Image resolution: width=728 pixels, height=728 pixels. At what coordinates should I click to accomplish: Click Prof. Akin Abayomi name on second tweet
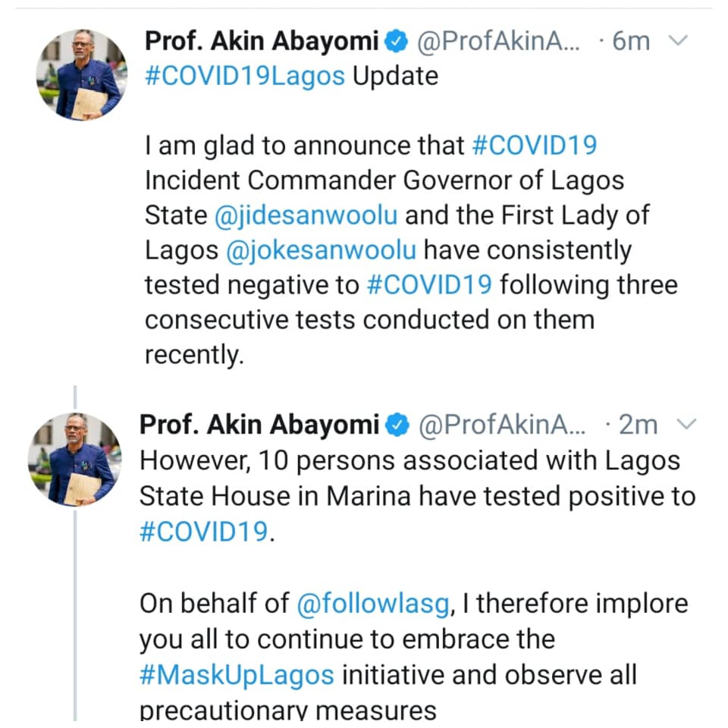point(259,425)
